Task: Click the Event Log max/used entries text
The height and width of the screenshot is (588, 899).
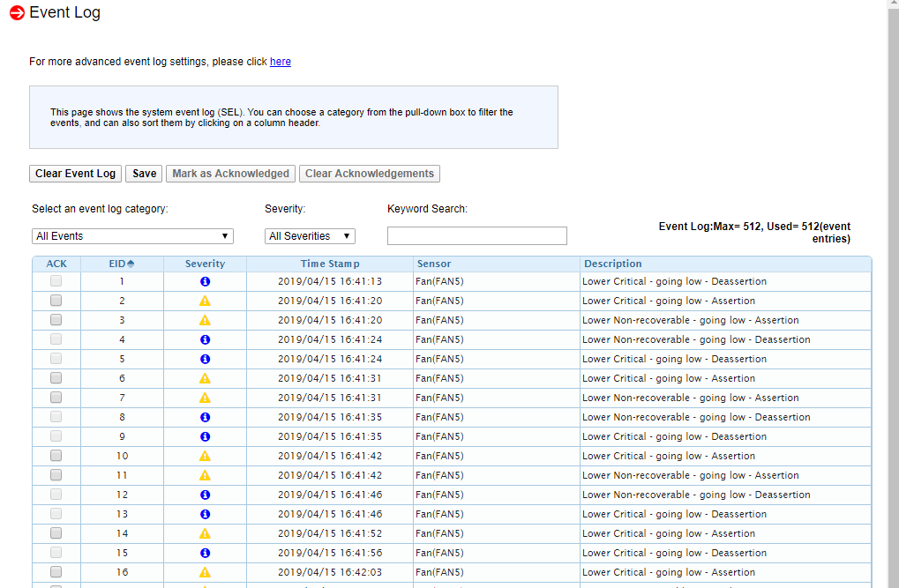Action: point(754,232)
